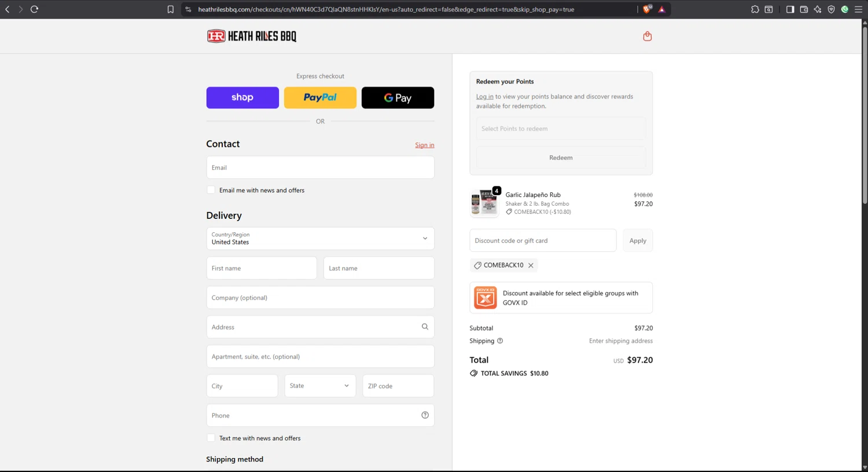The width and height of the screenshot is (868, 472).
Task: Open the Brave Wallet icon
Action: pyautogui.click(x=804, y=9)
